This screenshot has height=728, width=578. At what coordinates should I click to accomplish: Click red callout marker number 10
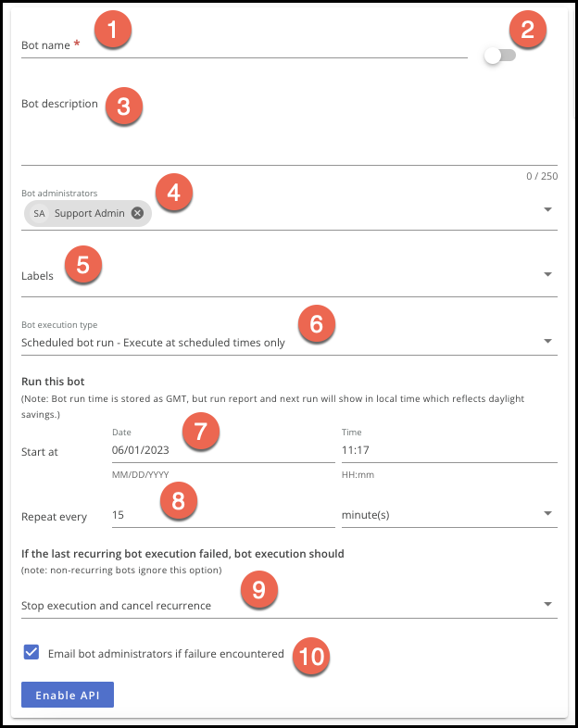coord(311,658)
